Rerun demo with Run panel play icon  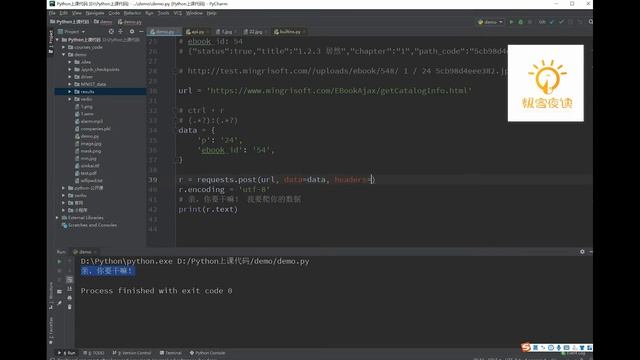coord(59,261)
